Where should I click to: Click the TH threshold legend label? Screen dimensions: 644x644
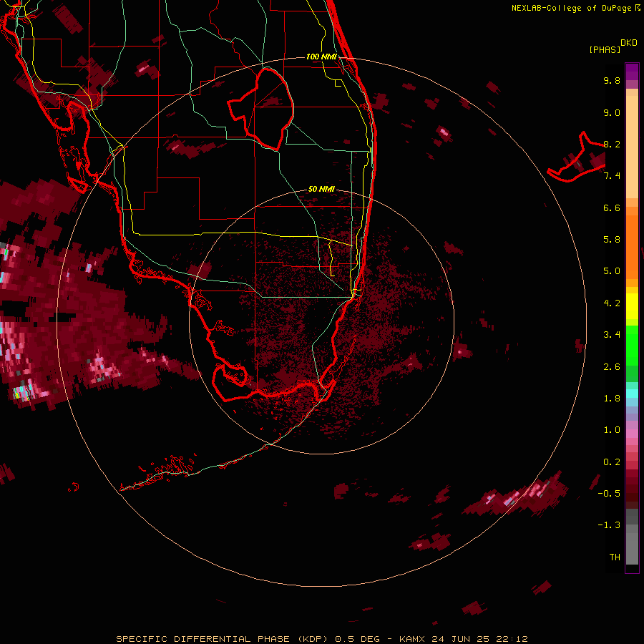[x=615, y=557]
